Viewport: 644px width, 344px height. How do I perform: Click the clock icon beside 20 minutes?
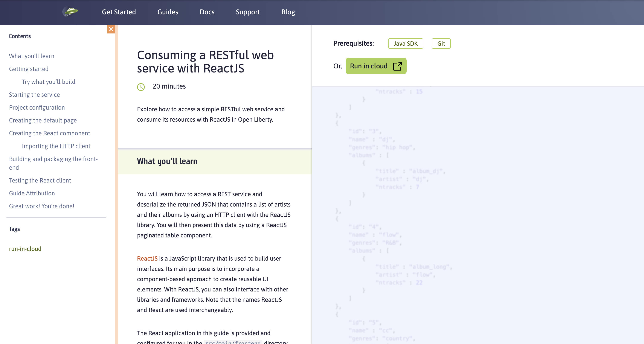pos(141,87)
